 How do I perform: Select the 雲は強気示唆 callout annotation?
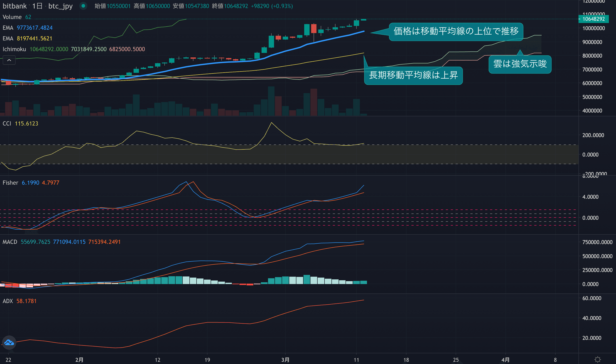pos(520,64)
